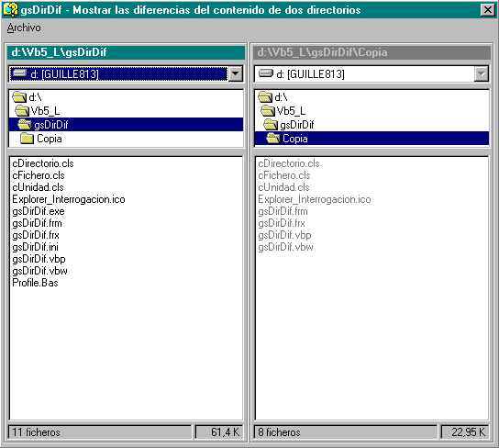Image resolution: width=499 pixels, height=448 pixels.
Task: Click the d:\ root folder icon in right tree
Action: (x=265, y=96)
